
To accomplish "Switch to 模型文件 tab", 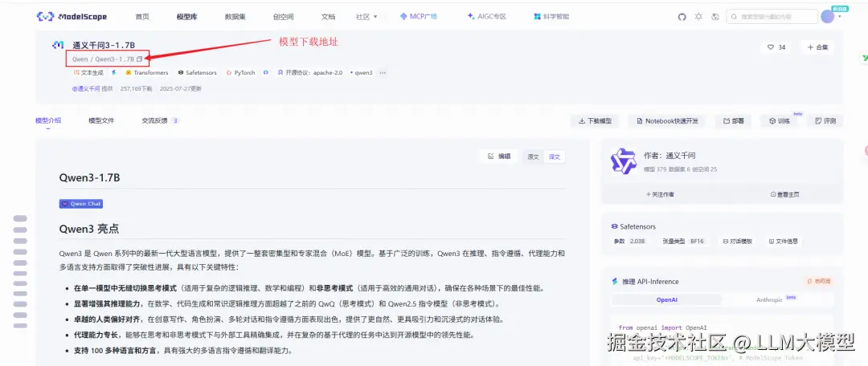I will click(x=101, y=120).
